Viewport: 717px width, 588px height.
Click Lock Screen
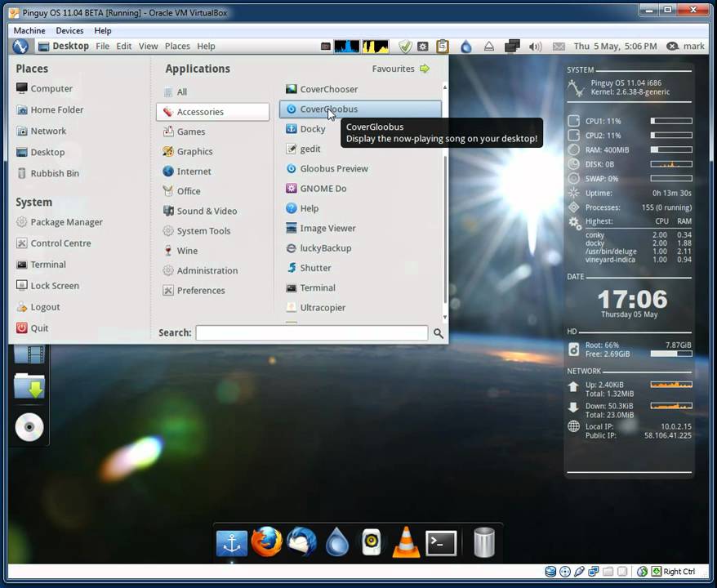tap(47, 286)
